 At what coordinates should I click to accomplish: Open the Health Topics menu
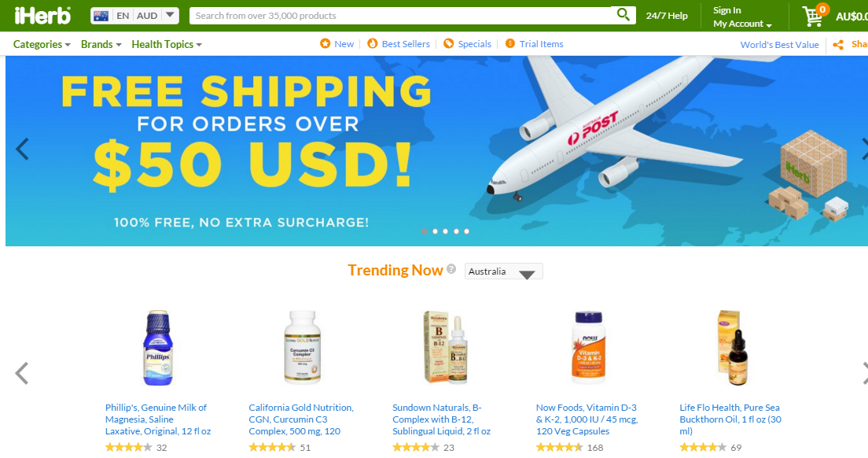[167, 44]
